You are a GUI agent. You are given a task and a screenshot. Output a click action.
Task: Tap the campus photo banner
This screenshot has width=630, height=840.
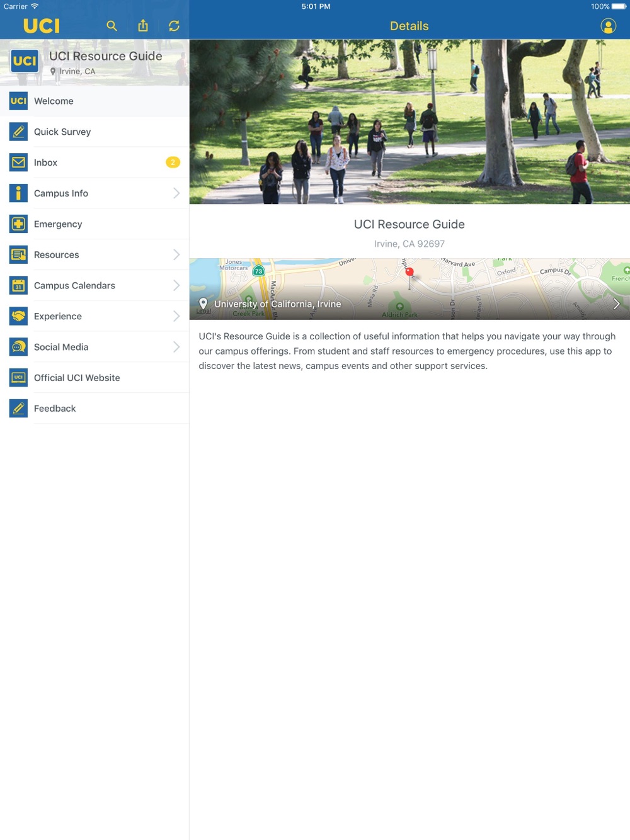click(x=409, y=122)
